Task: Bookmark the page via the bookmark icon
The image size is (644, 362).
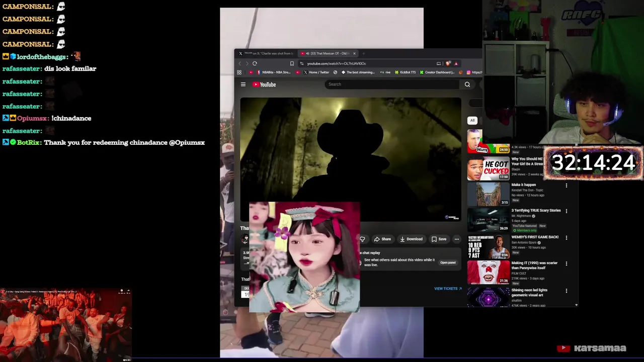Action: [292, 63]
